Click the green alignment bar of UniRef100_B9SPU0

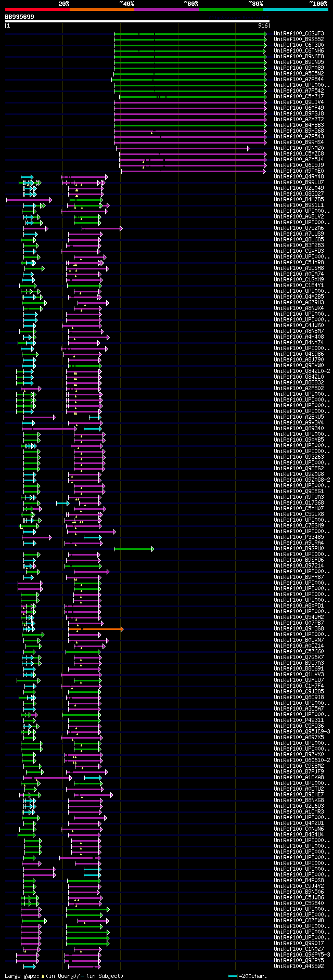pos(134,549)
